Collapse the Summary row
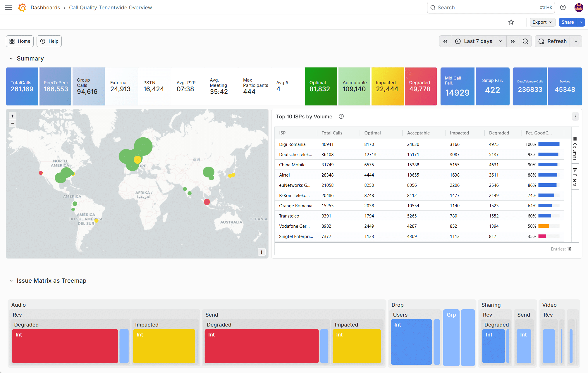Viewport: 588px width, 373px height. 11,59
